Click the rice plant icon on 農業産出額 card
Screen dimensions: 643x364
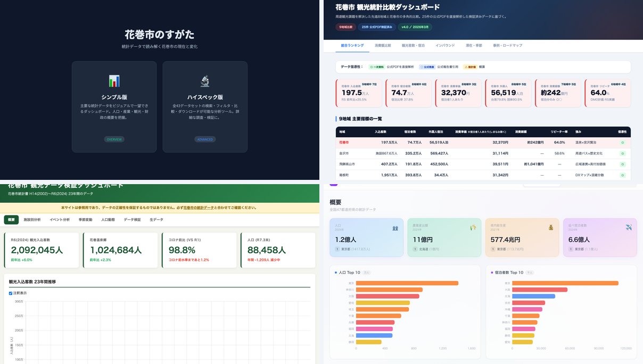473,228
